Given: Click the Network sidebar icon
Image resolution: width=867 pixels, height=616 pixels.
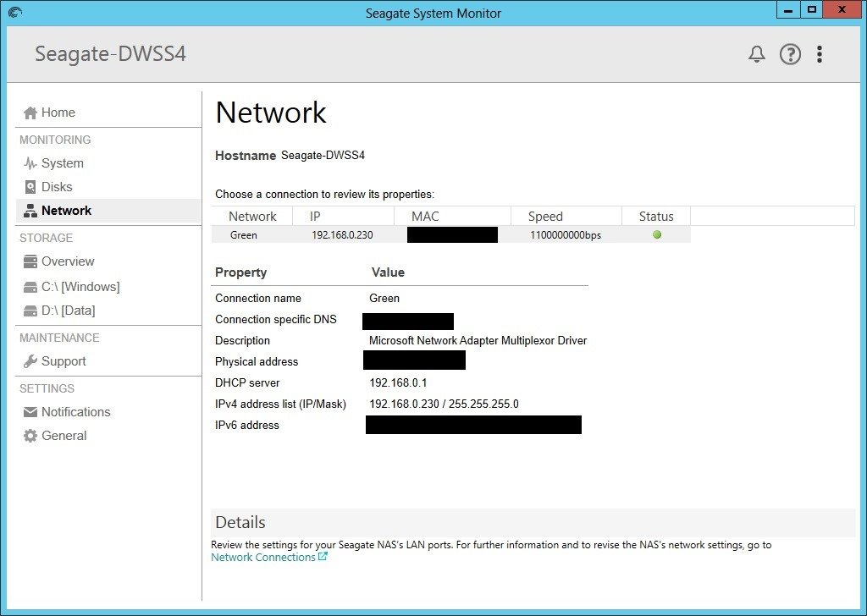Looking at the screenshot, I should coord(30,211).
